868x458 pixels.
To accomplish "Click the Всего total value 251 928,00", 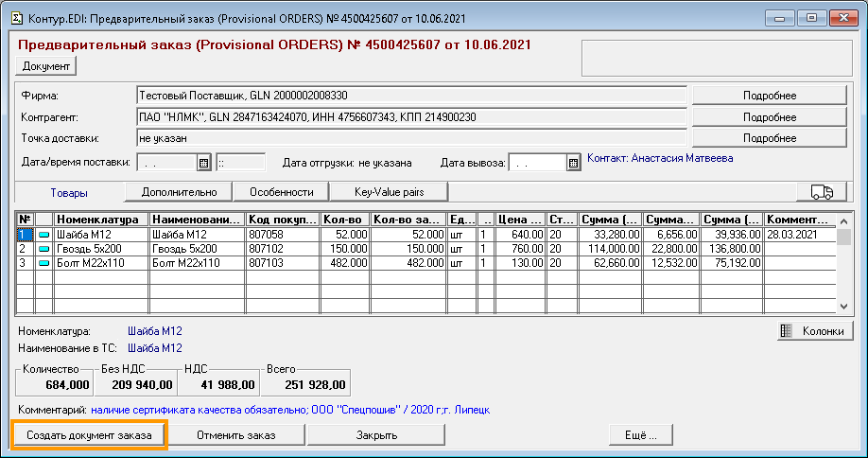I will point(315,385).
